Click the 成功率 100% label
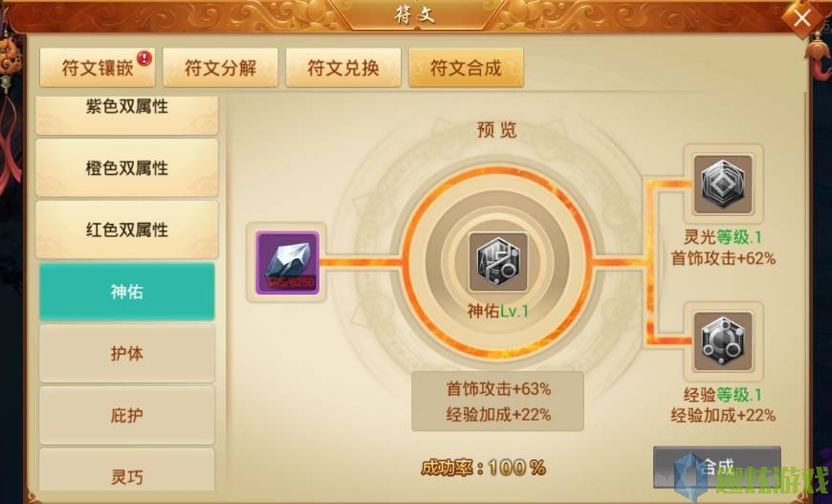Viewport: 832px width, 504px height. point(483,468)
